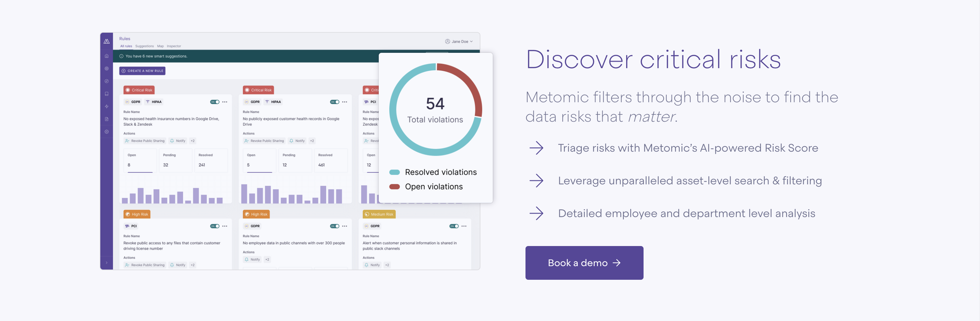Click HIPAA tag on customer health records rule
The image size is (980, 321).
tap(273, 102)
